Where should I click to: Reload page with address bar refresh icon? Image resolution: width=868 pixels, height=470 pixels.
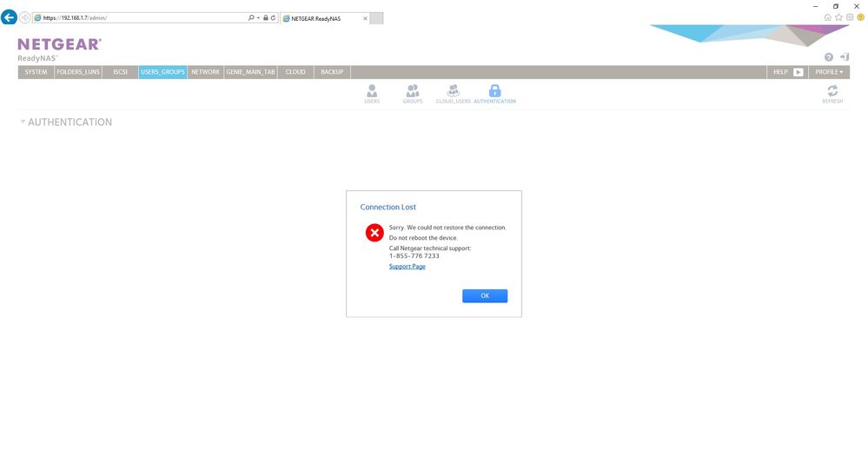(x=273, y=17)
